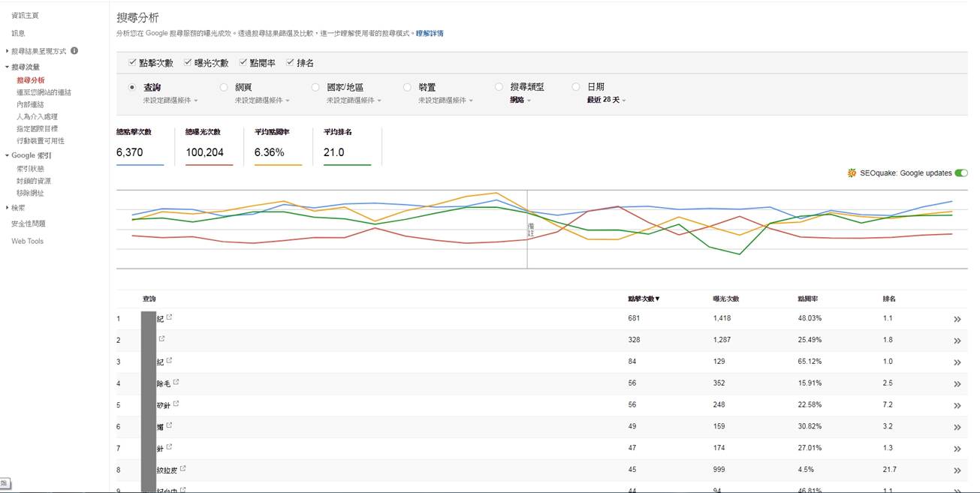980x493 pixels.
Task: Click the info icon beside 搜尋結果呈現方式
Action: (76, 51)
